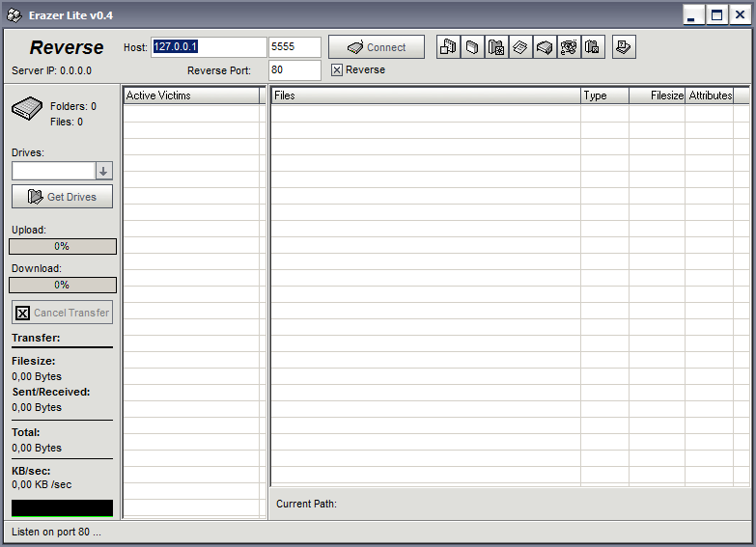Click the folder icon with X badge

(x=593, y=47)
